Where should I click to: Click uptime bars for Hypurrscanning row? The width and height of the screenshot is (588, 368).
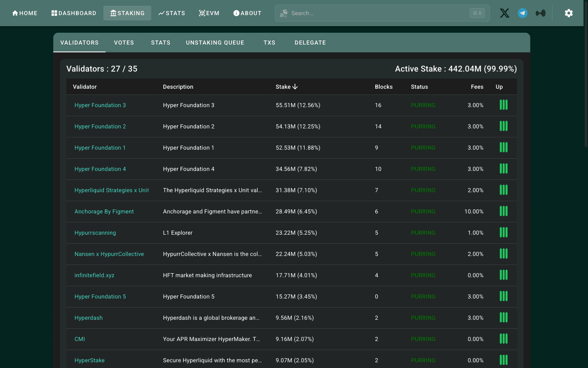503,233
